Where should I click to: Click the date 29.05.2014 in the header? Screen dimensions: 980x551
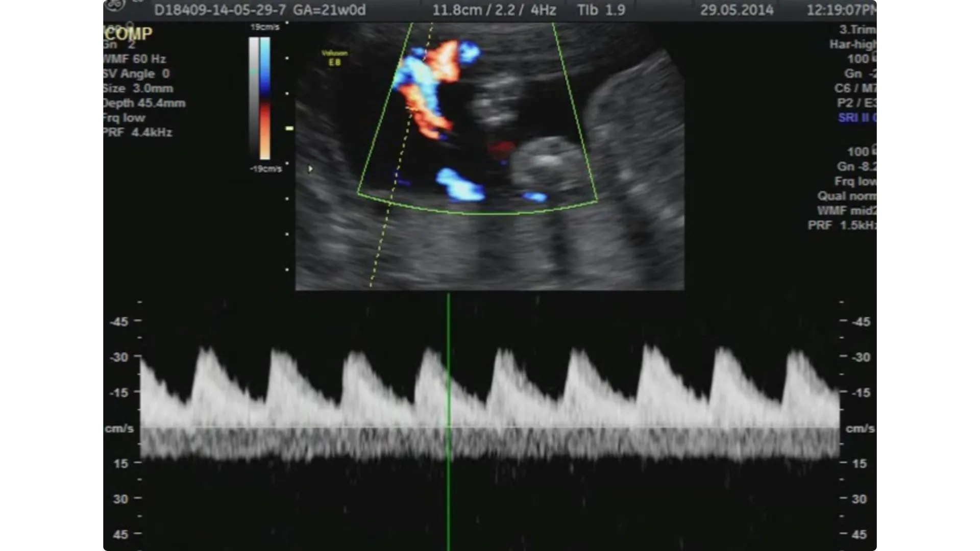point(737,10)
